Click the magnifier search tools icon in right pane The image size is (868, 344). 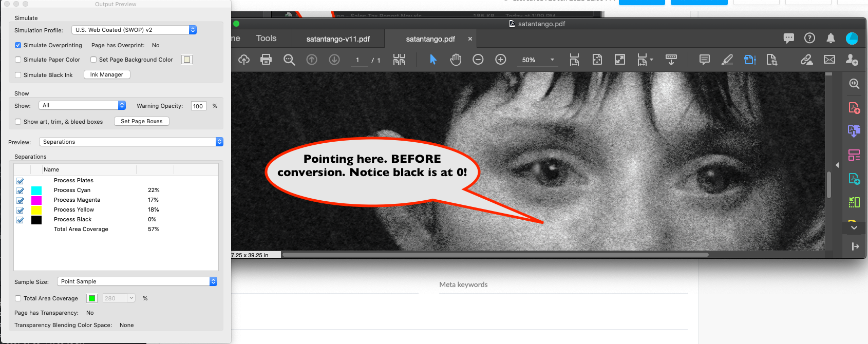[854, 84]
